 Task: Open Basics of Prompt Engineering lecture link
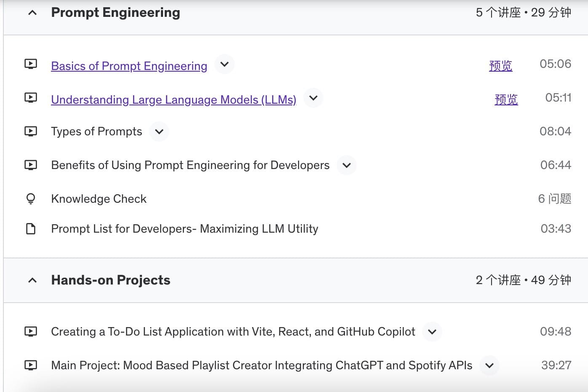pyautogui.click(x=129, y=66)
